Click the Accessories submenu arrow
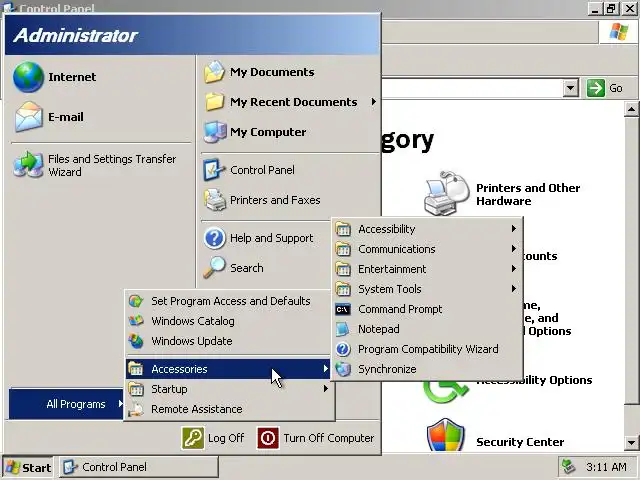Viewport: 640px width, 480px height. (x=326, y=369)
